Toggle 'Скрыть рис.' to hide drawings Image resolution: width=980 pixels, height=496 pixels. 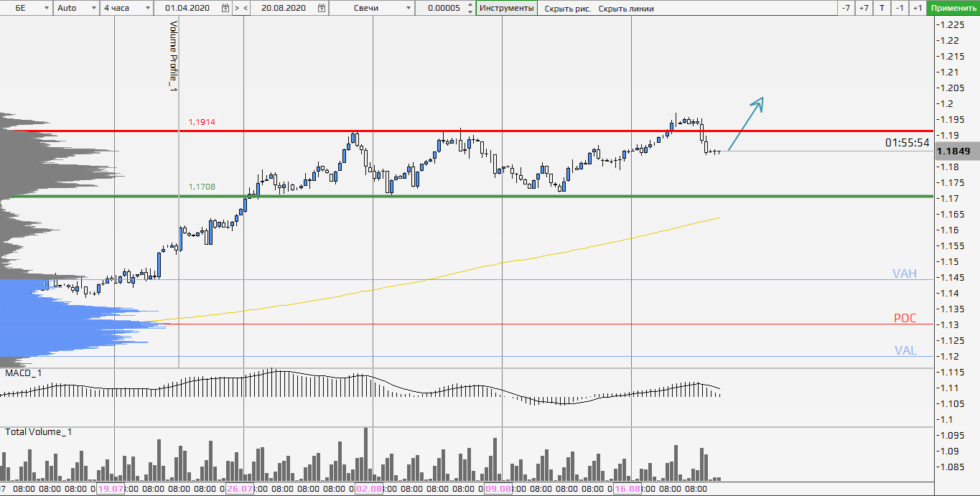pyautogui.click(x=567, y=9)
